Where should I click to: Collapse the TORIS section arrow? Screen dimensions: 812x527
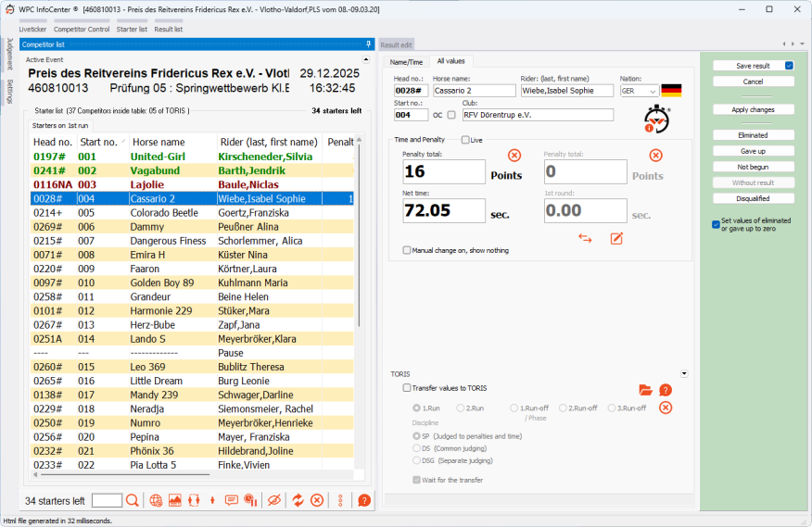click(x=684, y=373)
